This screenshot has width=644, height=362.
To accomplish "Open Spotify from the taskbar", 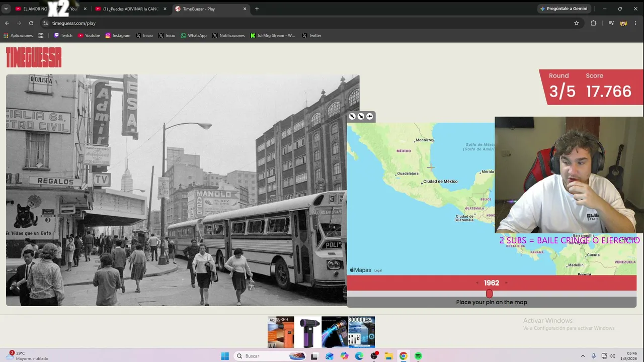I will point(418,356).
